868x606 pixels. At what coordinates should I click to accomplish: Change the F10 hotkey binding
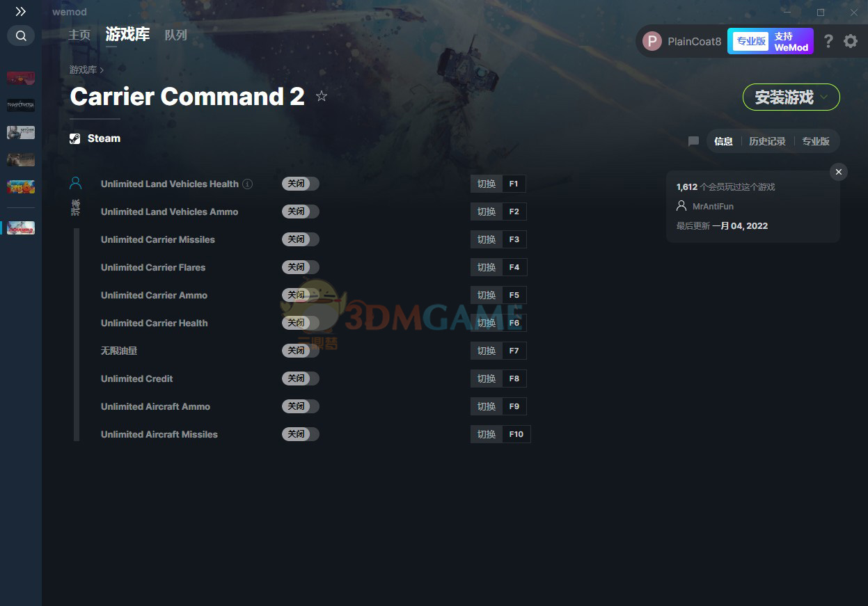(516, 434)
